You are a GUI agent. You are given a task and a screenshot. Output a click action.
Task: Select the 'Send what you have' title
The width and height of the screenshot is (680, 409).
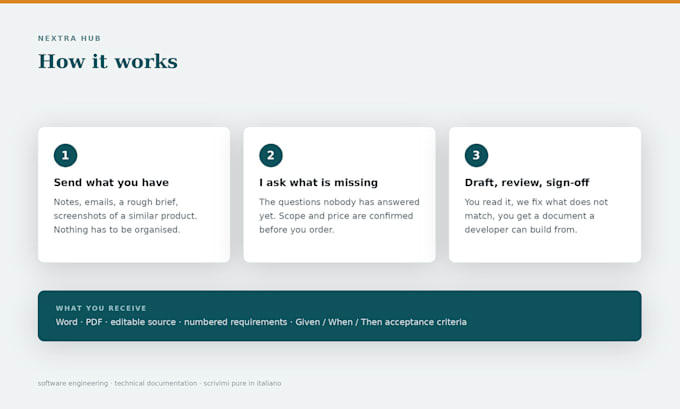pyautogui.click(x=111, y=183)
